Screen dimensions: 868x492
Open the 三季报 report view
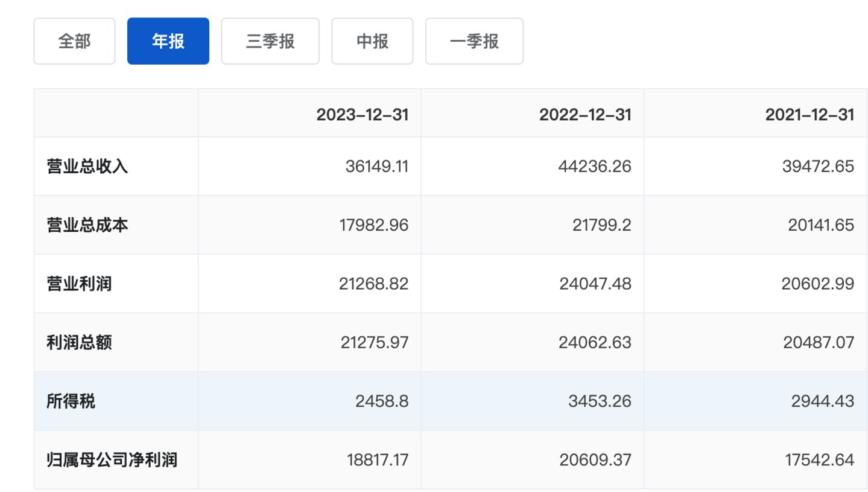(270, 40)
